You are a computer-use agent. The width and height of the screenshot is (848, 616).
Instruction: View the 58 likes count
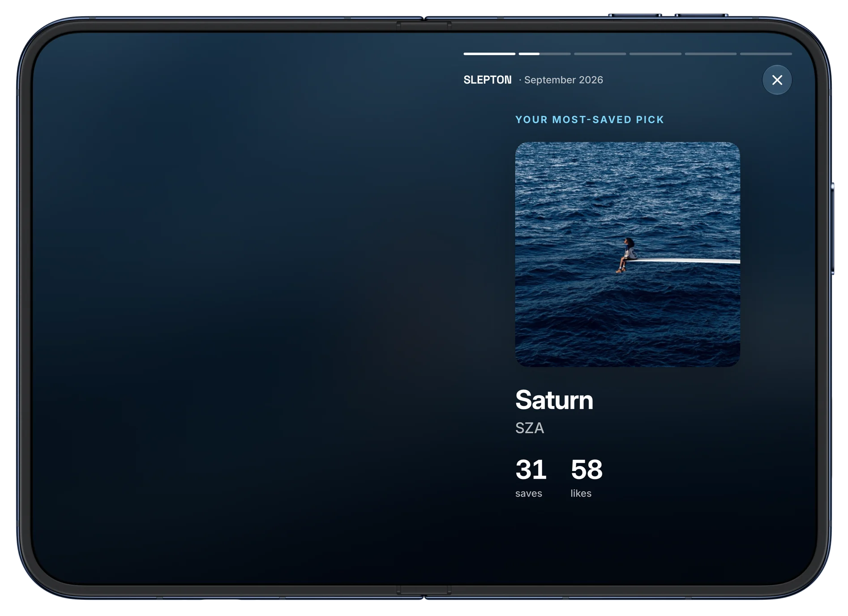(x=587, y=469)
